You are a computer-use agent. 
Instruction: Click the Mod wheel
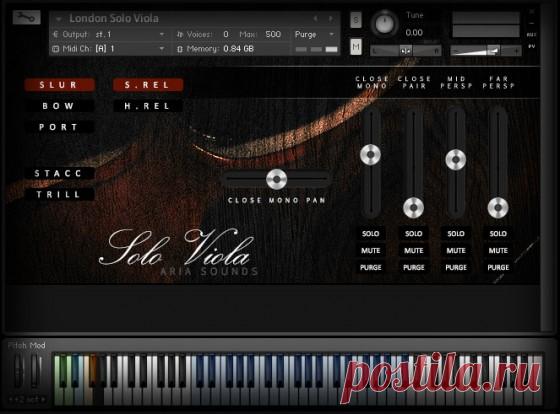[35, 371]
